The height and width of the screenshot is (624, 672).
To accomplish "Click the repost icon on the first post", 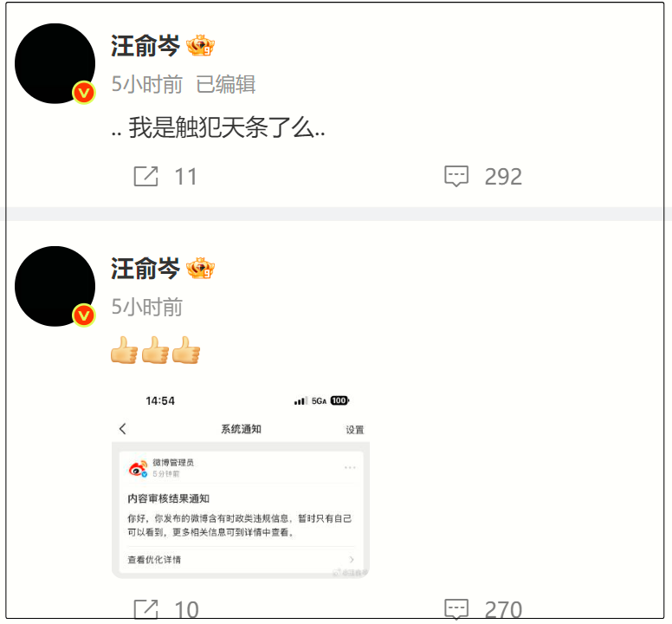I will [145, 176].
